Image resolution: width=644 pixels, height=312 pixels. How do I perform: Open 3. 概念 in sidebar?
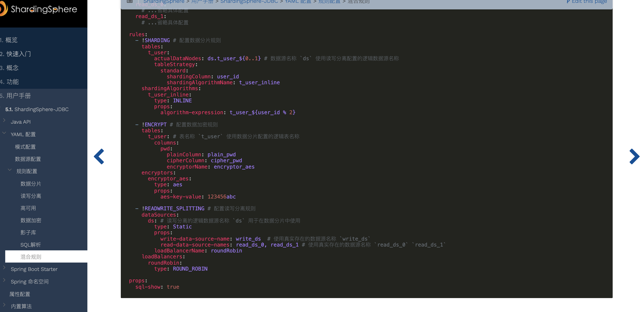pyautogui.click(x=9, y=68)
